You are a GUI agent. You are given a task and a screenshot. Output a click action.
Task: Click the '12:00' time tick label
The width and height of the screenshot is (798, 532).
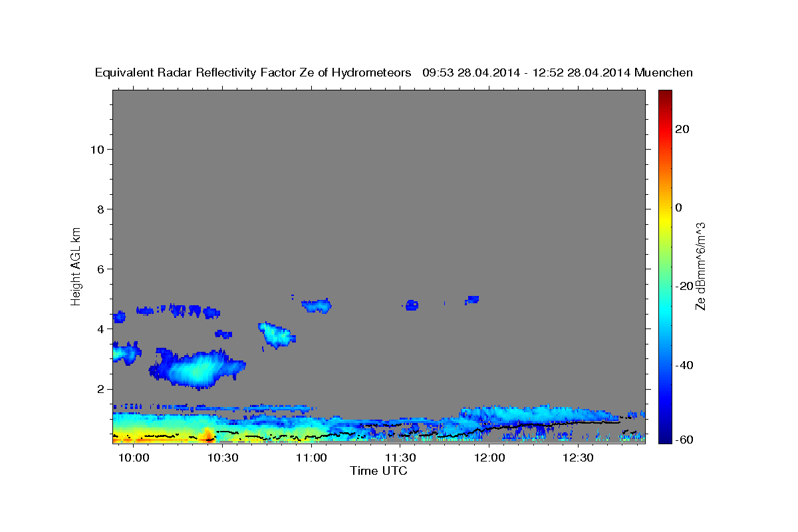pyautogui.click(x=489, y=458)
